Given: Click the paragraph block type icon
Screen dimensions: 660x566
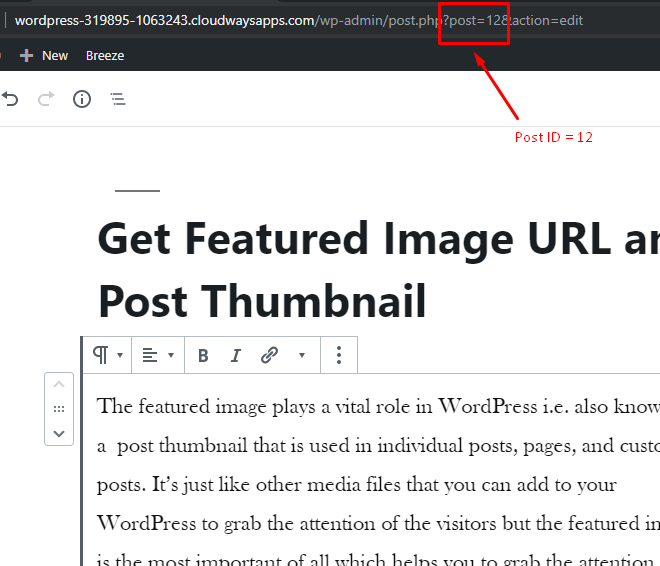Looking at the screenshot, I should (101, 355).
